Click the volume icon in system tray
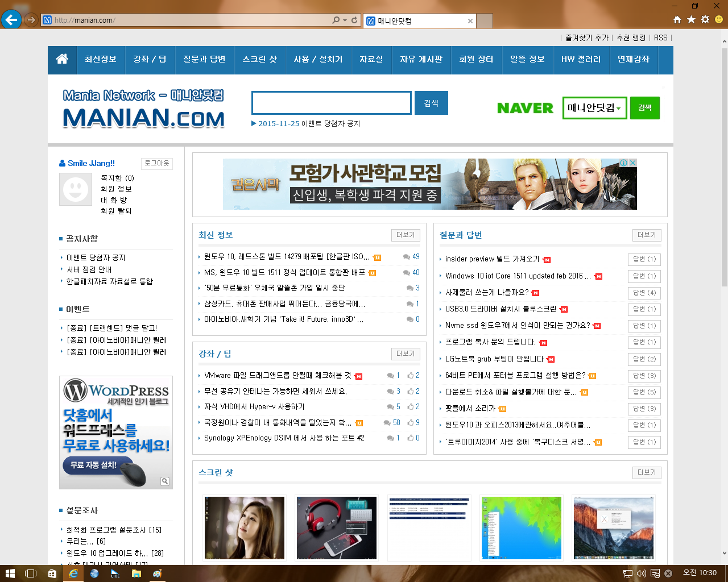The width and height of the screenshot is (728, 582). (x=642, y=573)
